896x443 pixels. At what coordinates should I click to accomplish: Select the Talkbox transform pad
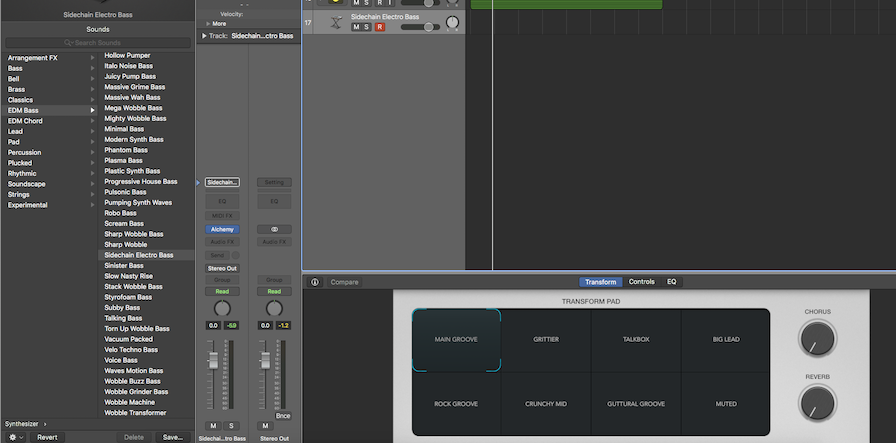[x=636, y=340]
